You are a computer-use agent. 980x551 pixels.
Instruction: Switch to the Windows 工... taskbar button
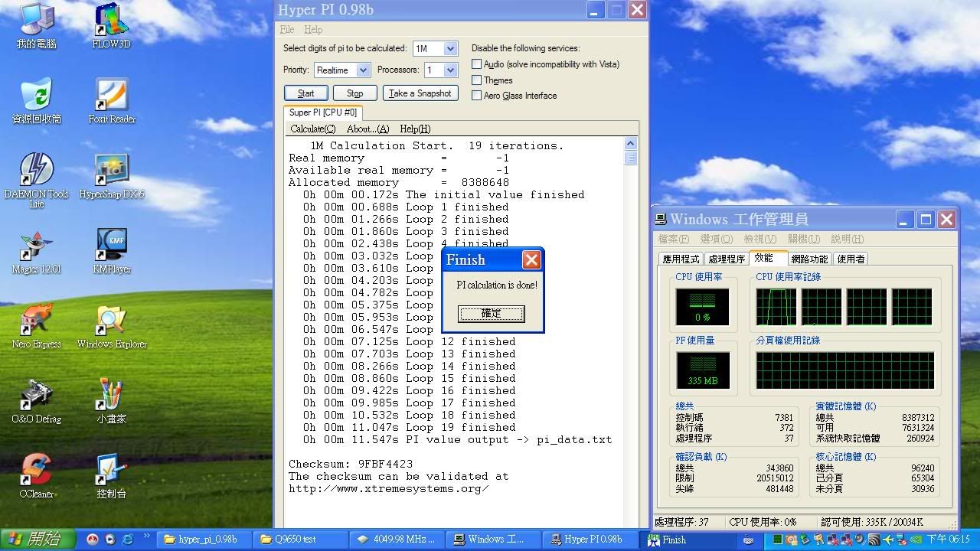[492, 540]
